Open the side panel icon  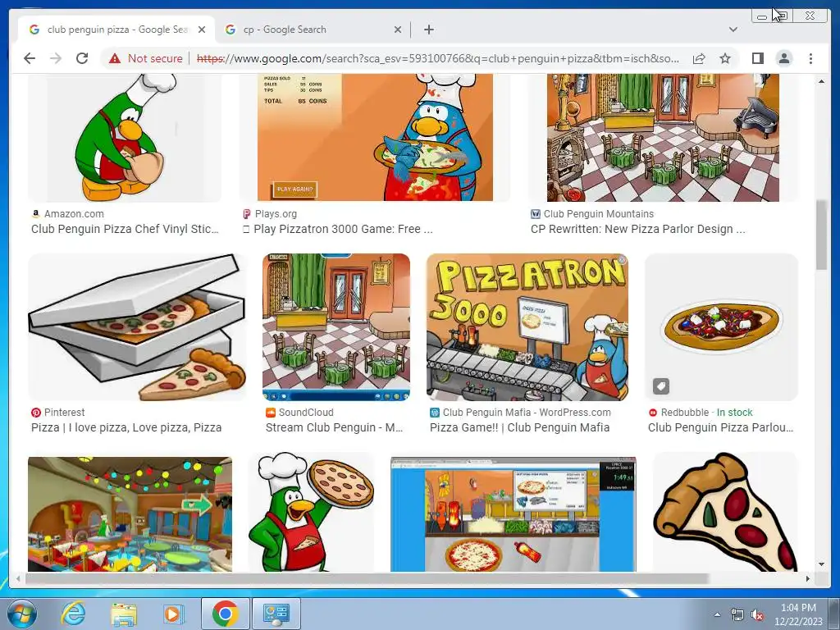coord(757,58)
